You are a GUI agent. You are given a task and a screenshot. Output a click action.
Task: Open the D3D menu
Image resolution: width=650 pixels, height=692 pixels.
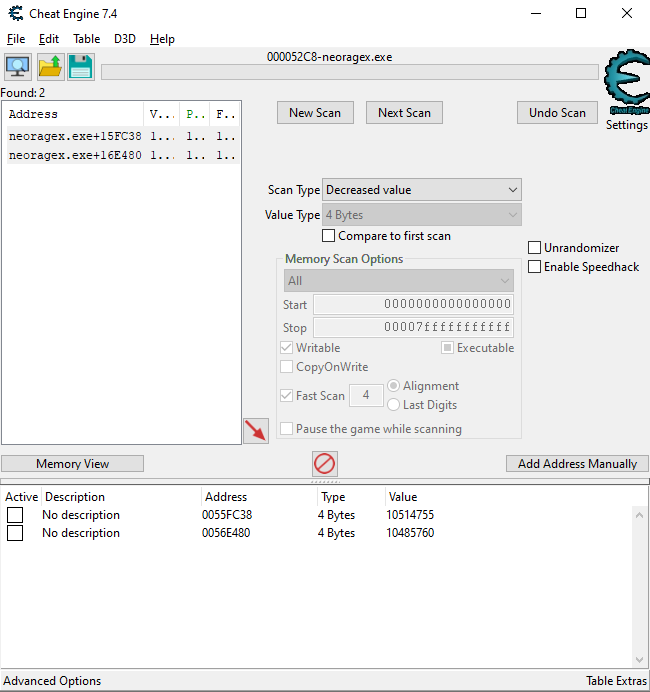coord(125,39)
